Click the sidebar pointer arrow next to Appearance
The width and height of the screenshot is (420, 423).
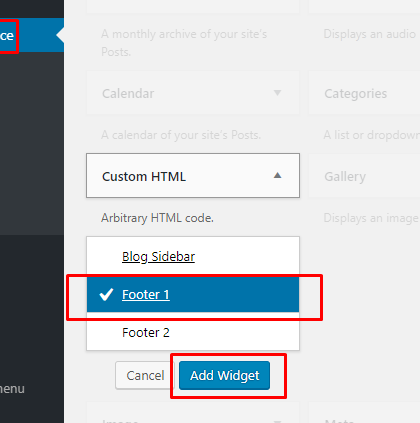pos(60,35)
